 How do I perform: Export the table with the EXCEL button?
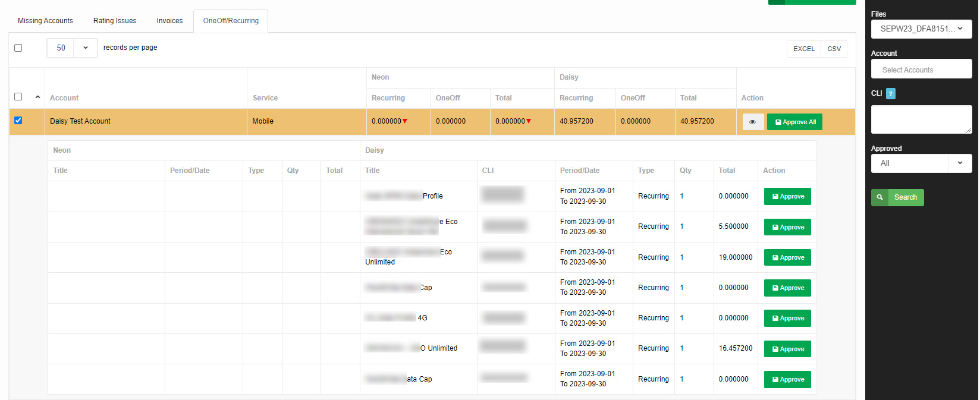pos(803,49)
